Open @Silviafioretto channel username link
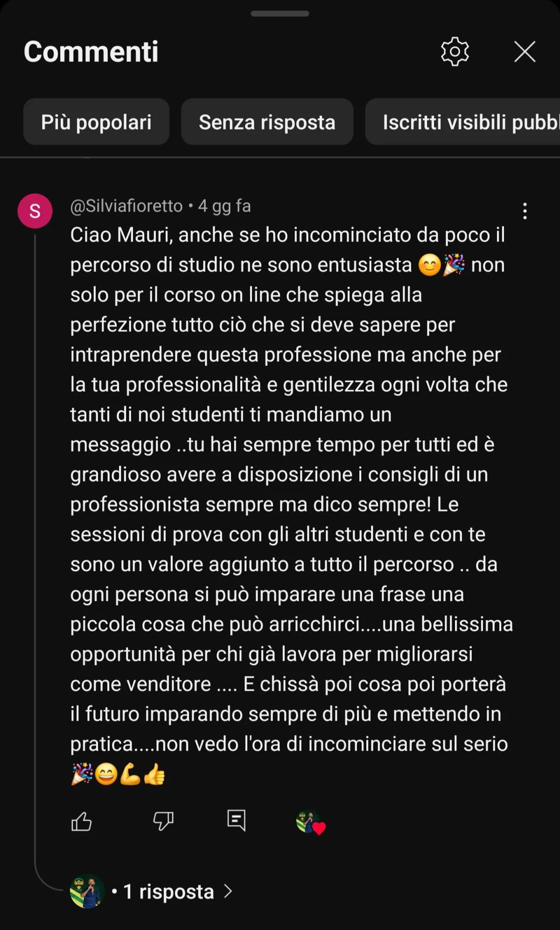 (126, 206)
